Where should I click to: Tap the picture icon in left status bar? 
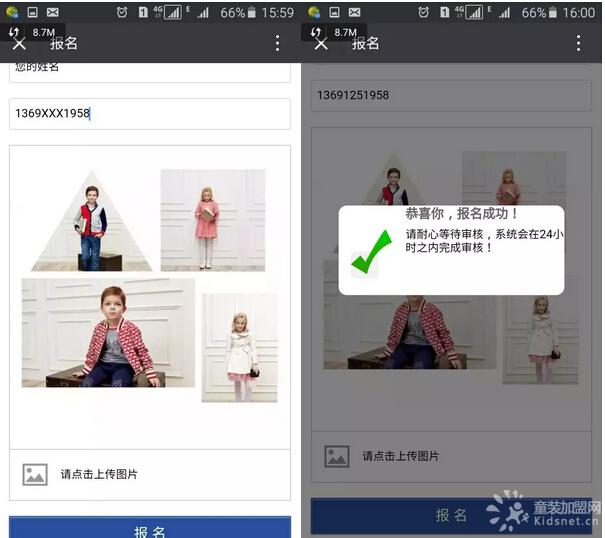click(x=33, y=12)
